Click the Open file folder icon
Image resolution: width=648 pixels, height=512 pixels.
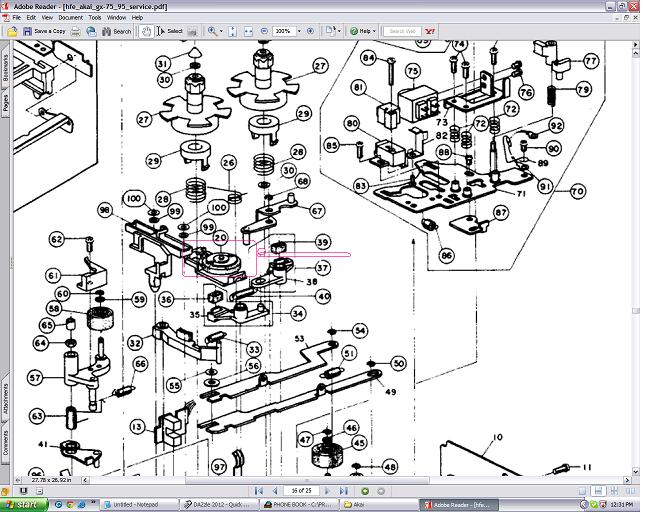tap(11, 31)
